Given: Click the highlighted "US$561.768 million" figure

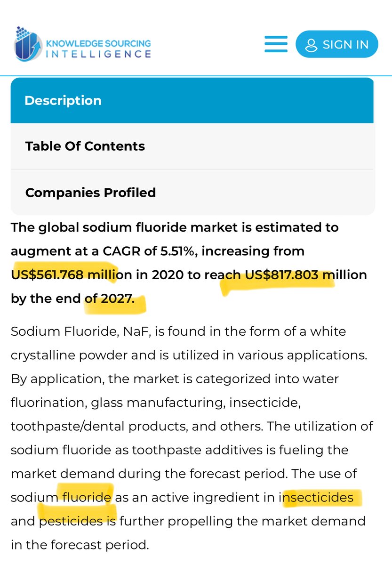Looking at the screenshot, I should tap(64, 274).
